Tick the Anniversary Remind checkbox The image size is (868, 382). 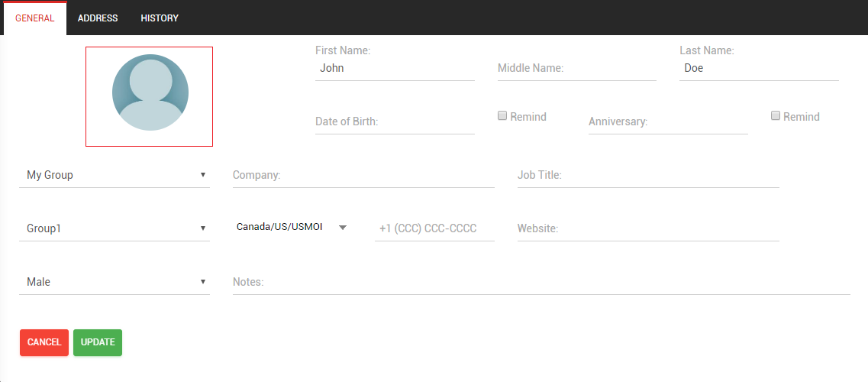pos(776,116)
